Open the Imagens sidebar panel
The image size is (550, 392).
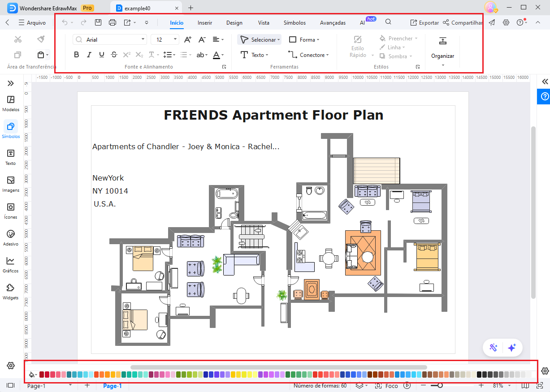click(11, 184)
